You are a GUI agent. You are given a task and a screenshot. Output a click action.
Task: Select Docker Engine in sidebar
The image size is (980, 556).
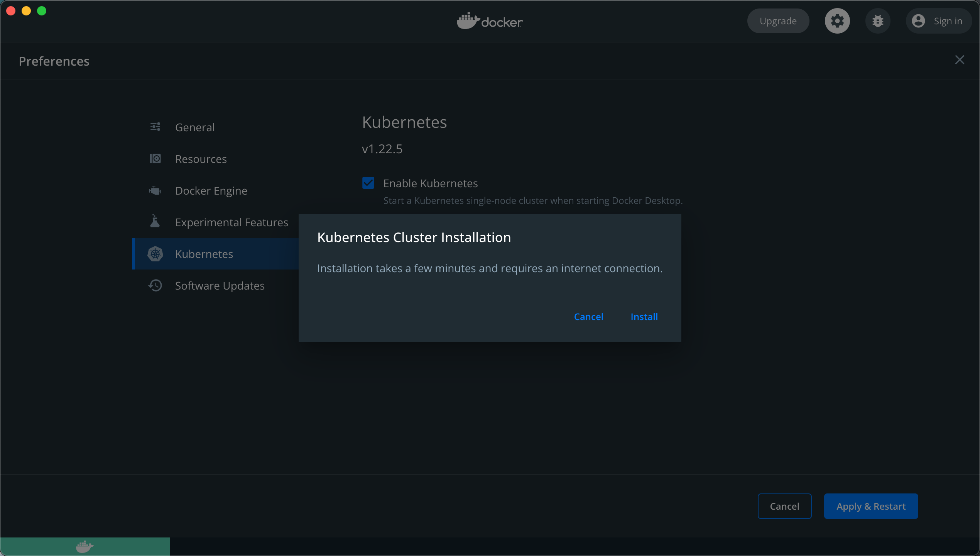point(211,190)
